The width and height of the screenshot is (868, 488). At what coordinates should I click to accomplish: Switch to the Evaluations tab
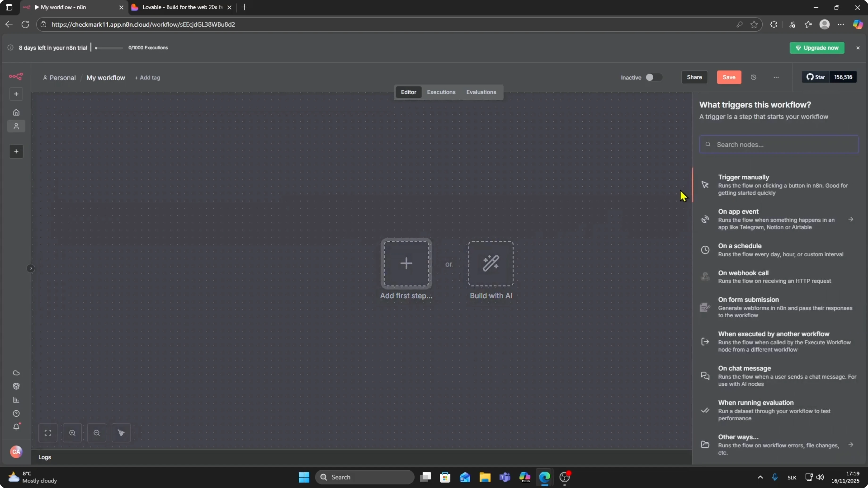[x=481, y=92]
